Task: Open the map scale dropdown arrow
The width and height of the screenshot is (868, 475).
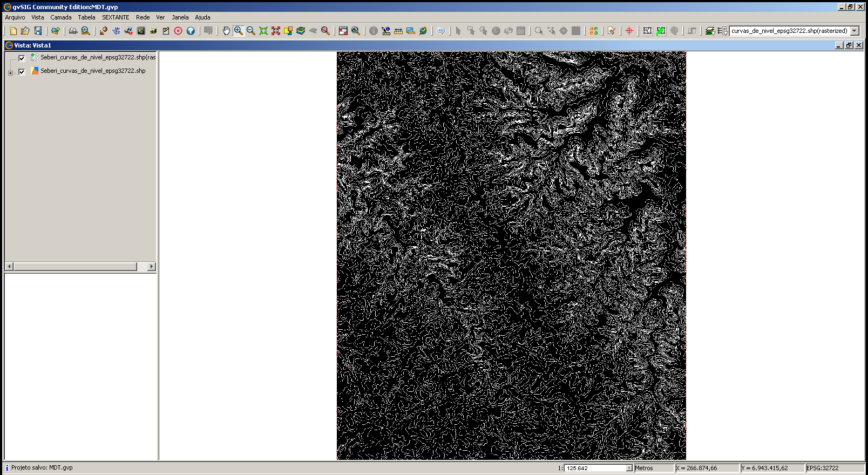Action: click(x=629, y=468)
